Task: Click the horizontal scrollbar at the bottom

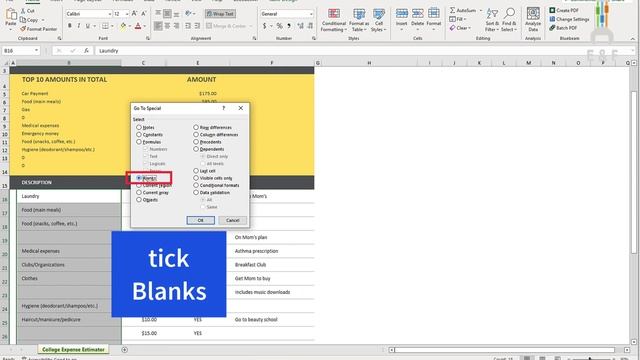Action: (504, 350)
